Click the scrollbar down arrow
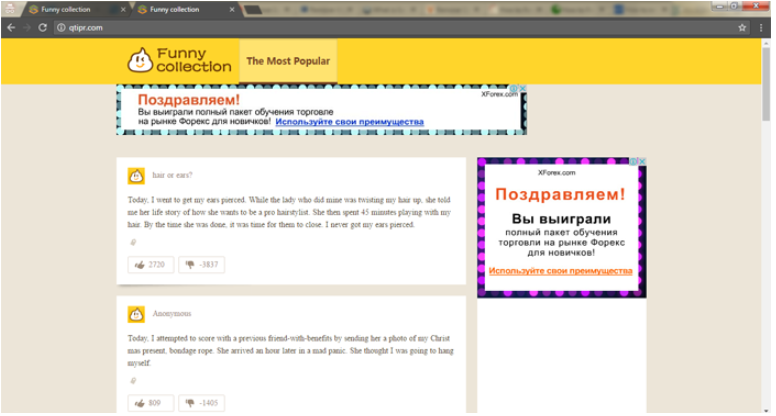Viewport: 776px width, 416px height. click(766, 410)
